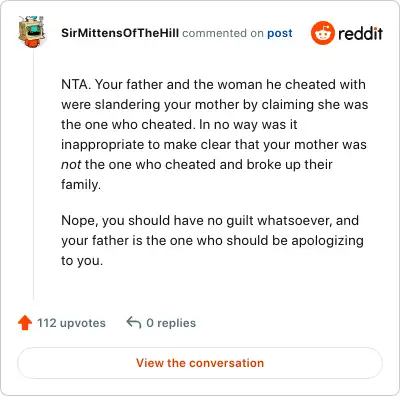Open SirMittensOfTheHill's avatar image
The width and height of the screenshot is (400, 396).
[x=31, y=31]
